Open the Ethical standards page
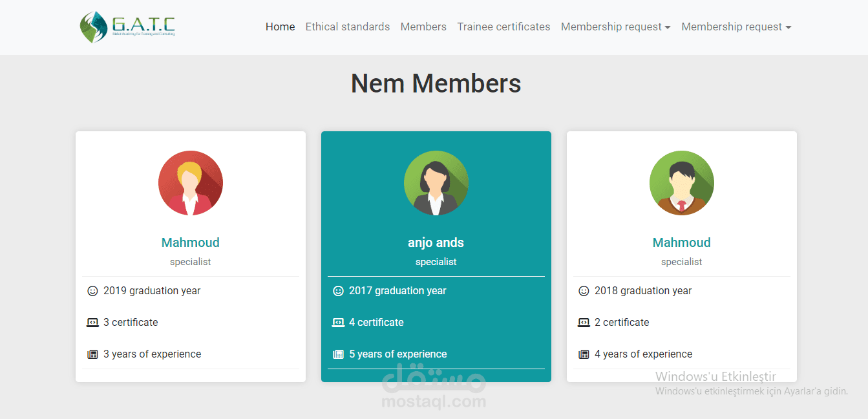This screenshot has width=868, height=419. point(347,27)
